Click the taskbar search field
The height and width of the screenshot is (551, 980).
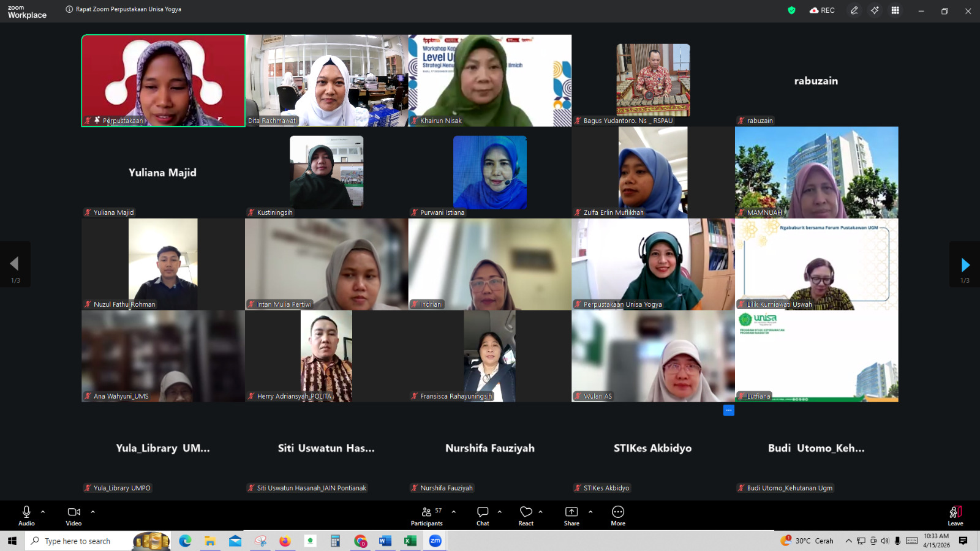pos(80,541)
